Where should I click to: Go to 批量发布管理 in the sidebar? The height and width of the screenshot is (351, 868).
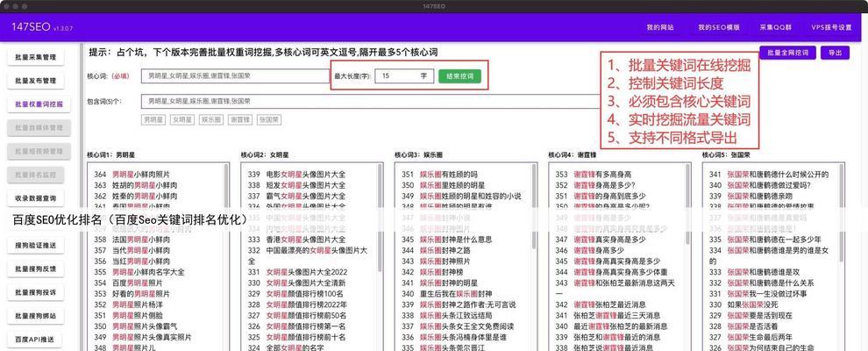35,80
